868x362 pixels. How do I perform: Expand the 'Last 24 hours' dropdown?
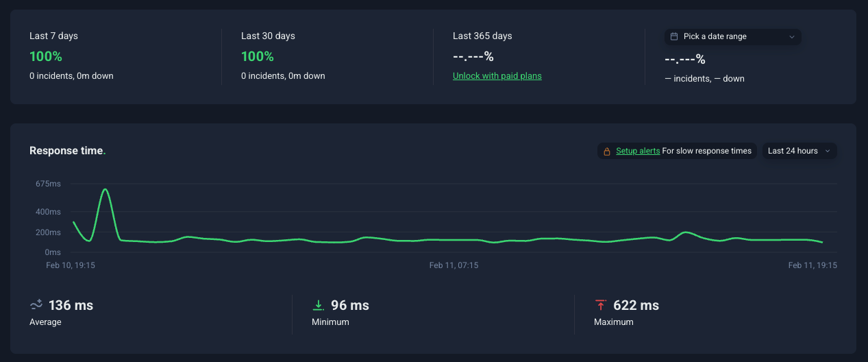799,151
